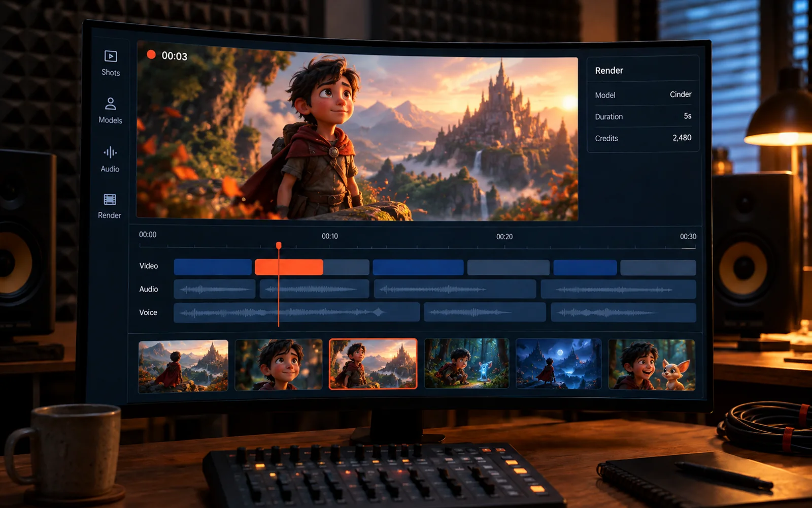
Task: Open the thumbnail of the boy with the fox
Action: pyautogui.click(x=652, y=365)
